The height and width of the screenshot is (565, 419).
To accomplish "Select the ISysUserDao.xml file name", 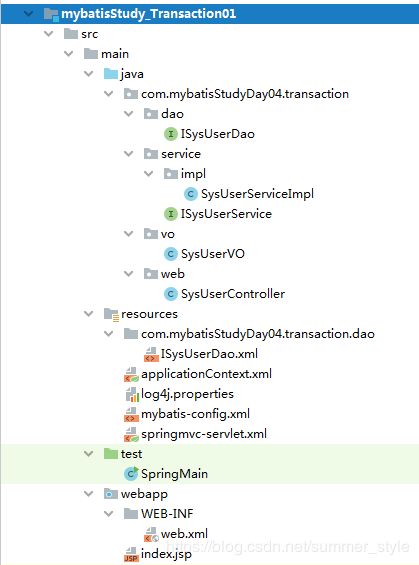I will pos(209,354).
